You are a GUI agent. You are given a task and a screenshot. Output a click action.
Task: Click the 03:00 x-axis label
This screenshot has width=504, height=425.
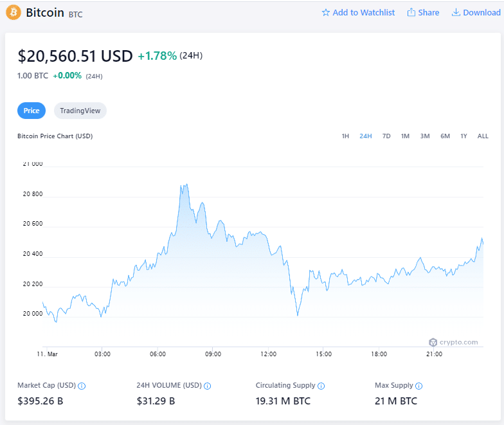point(102,354)
